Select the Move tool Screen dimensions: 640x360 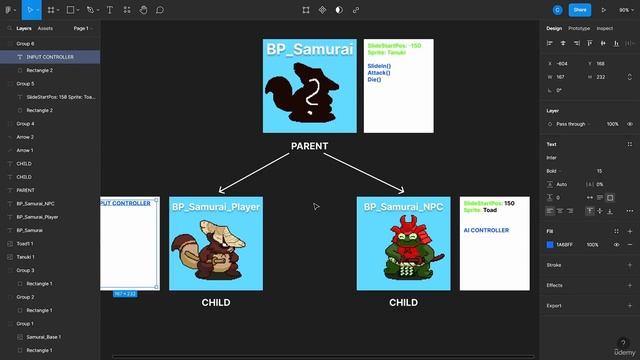click(x=29, y=10)
